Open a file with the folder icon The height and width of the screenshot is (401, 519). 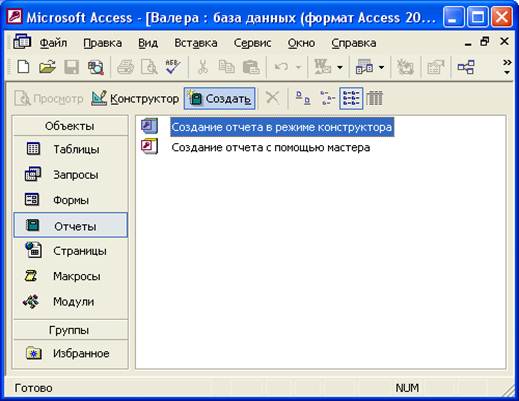[47, 67]
